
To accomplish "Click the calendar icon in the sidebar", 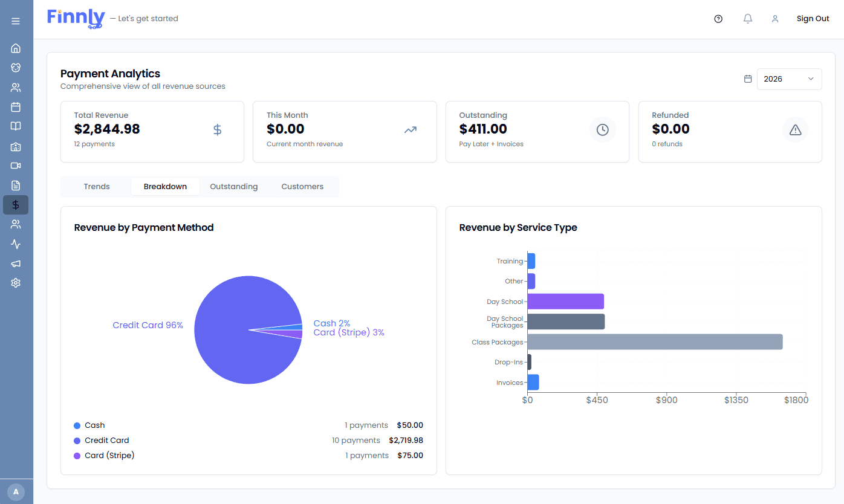I will [16, 106].
